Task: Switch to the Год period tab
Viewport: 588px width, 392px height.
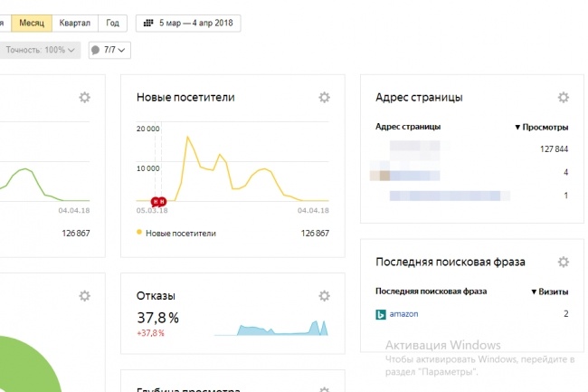Action: point(112,24)
